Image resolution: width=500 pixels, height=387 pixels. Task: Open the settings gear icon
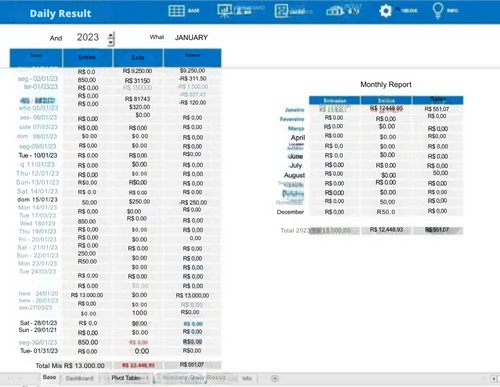point(385,11)
